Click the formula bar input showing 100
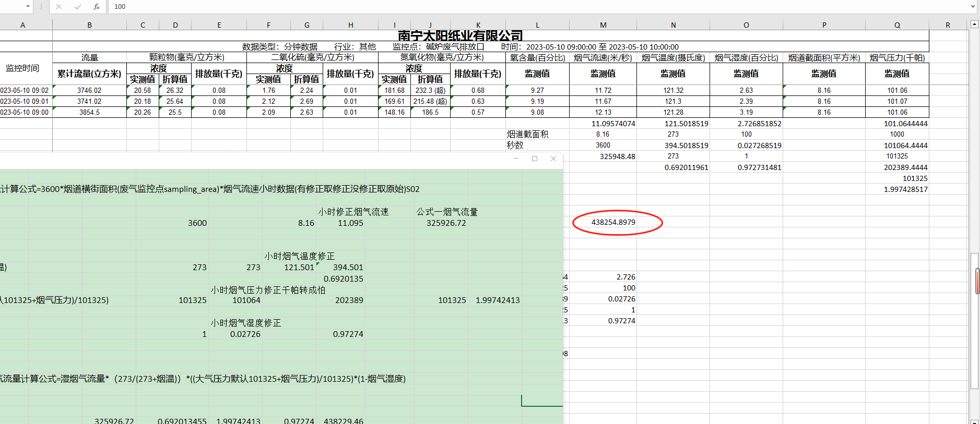Screen dimensions: 980x424 click(538, 7)
